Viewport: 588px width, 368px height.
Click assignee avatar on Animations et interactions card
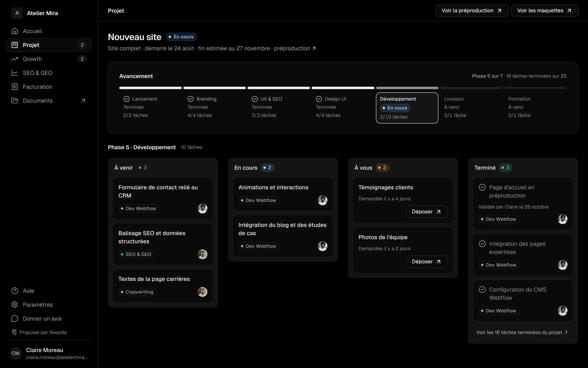tap(322, 200)
